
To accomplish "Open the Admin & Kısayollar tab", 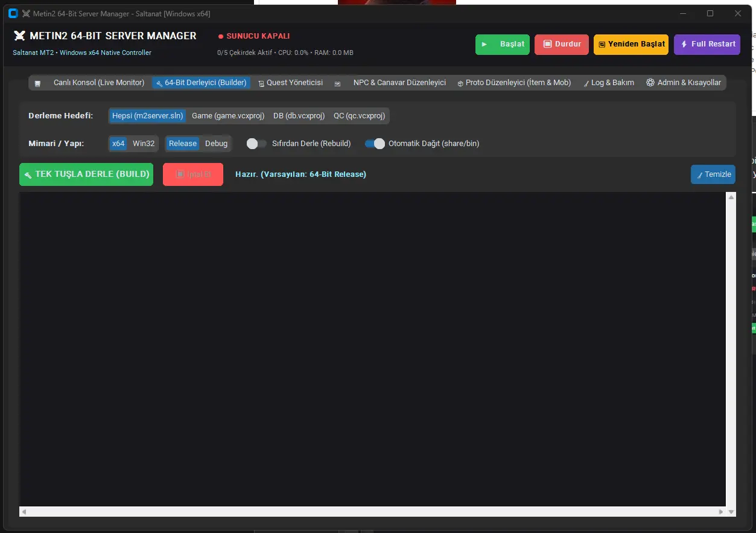I will click(684, 83).
